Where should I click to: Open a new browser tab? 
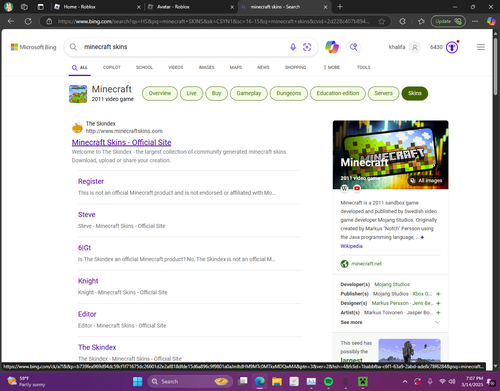click(340, 7)
